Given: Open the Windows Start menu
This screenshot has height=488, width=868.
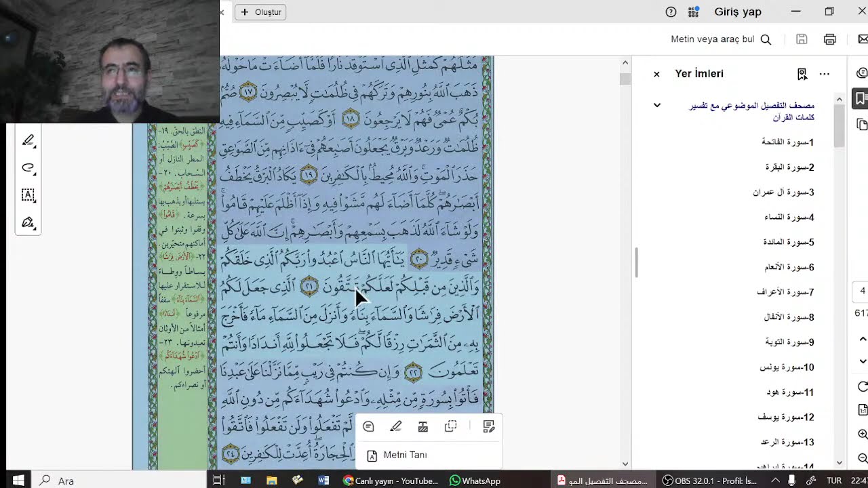Looking at the screenshot, I should pyautogui.click(x=18, y=481).
